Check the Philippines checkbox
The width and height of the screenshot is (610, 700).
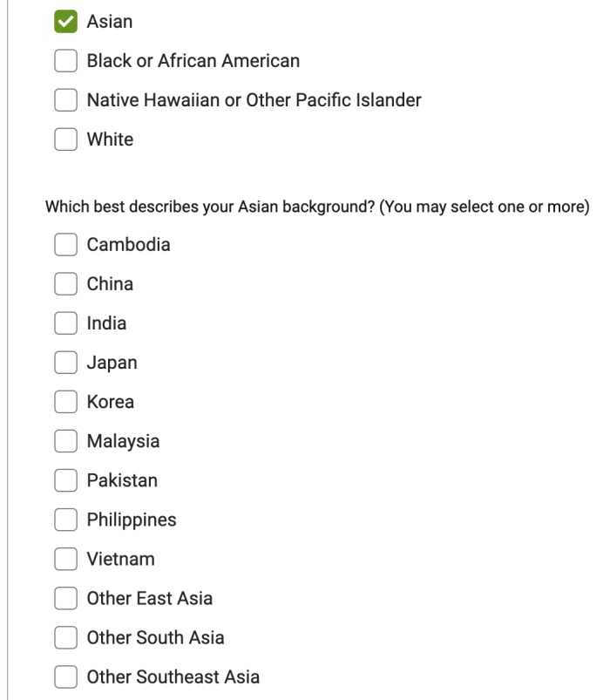(65, 519)
